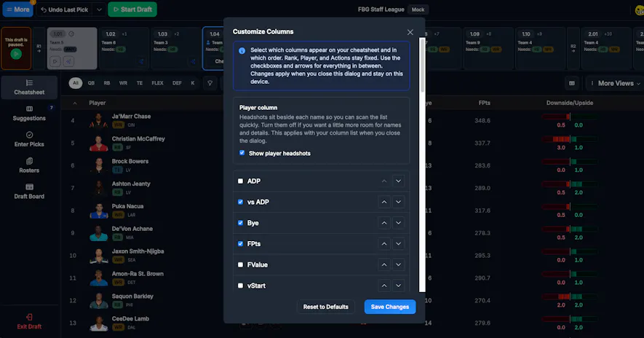Open the Suggestions sidebar panel

point(29,113)
